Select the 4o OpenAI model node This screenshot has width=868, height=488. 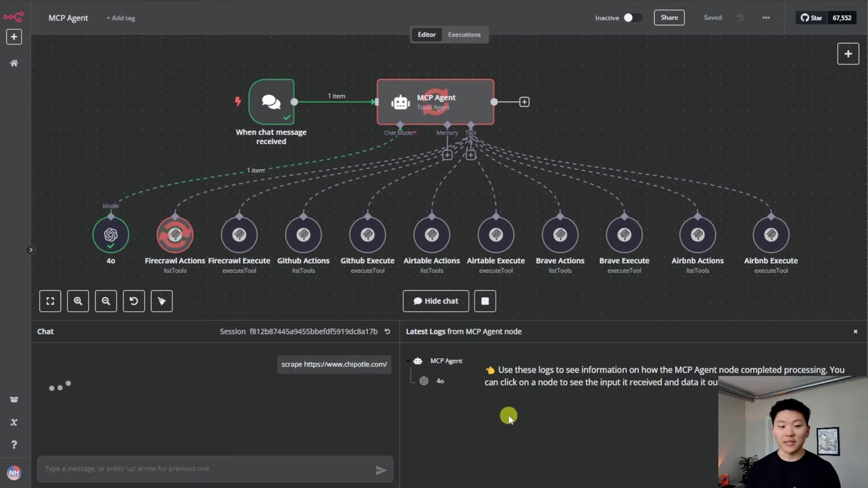click(x=110, y=235)
